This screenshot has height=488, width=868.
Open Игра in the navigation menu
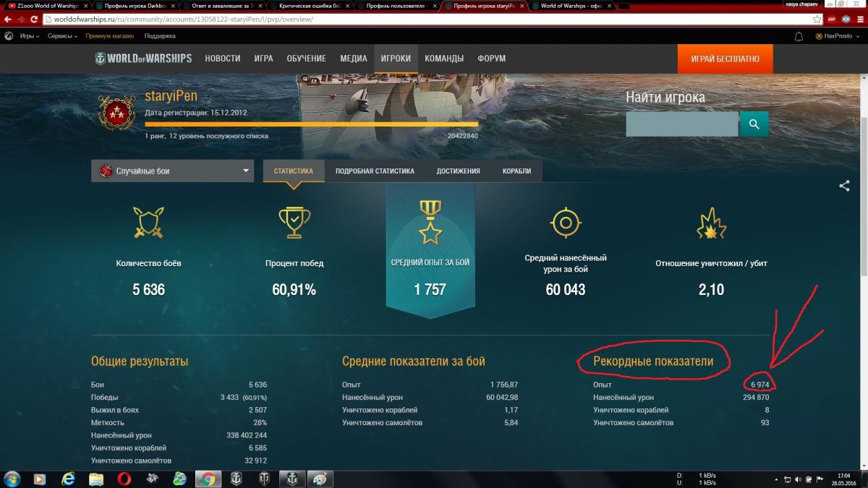tap(263, 59)
